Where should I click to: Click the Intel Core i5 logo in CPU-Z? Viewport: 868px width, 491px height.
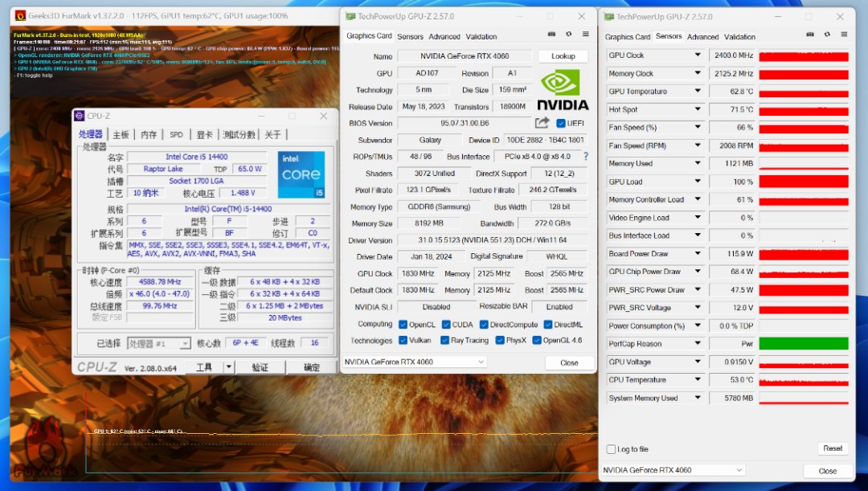click(301, 174)
